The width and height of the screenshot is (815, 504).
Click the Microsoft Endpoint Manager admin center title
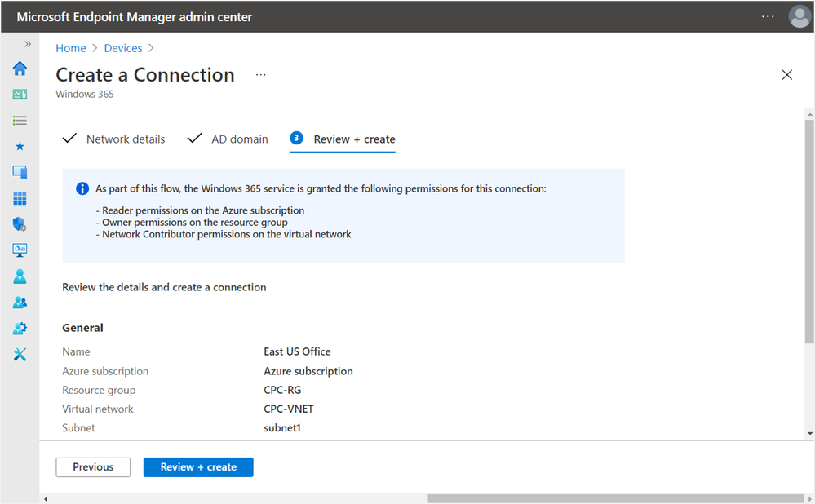134,17
